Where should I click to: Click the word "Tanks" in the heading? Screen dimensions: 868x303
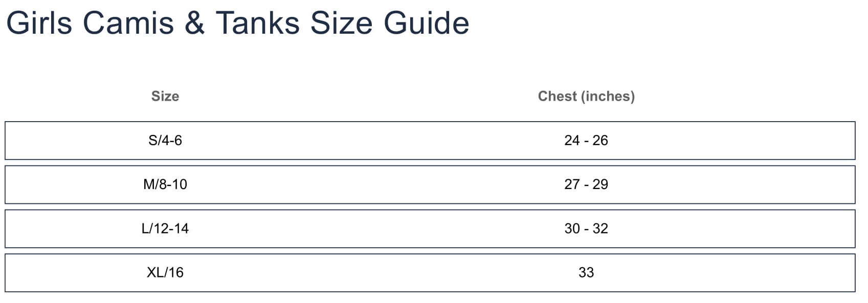[257, 24]
